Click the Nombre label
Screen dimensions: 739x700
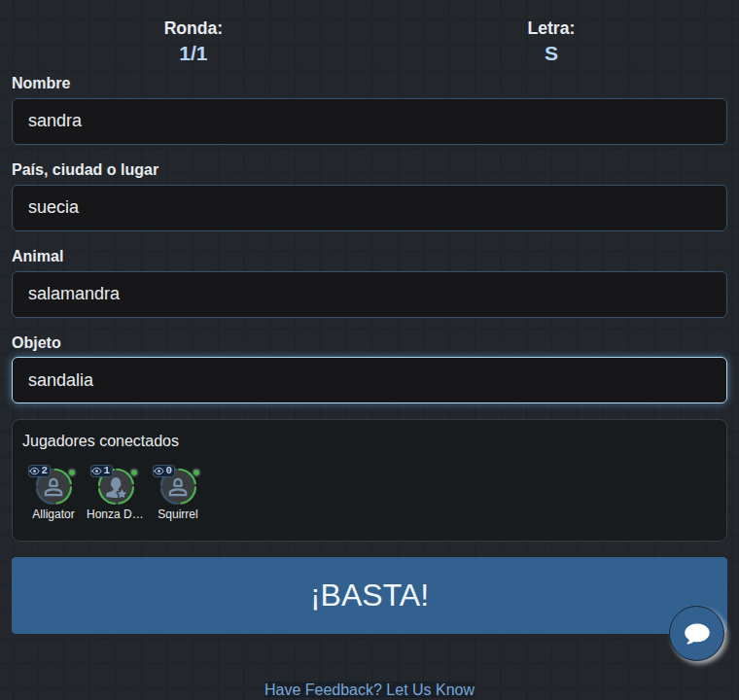click(41, 83)
